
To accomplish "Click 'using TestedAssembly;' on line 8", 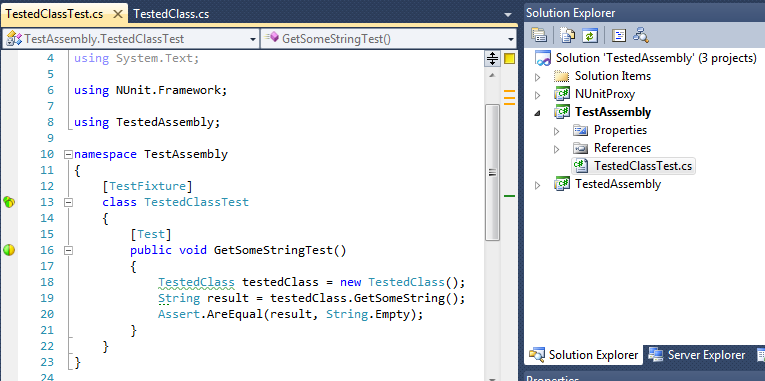I will 147,122.
